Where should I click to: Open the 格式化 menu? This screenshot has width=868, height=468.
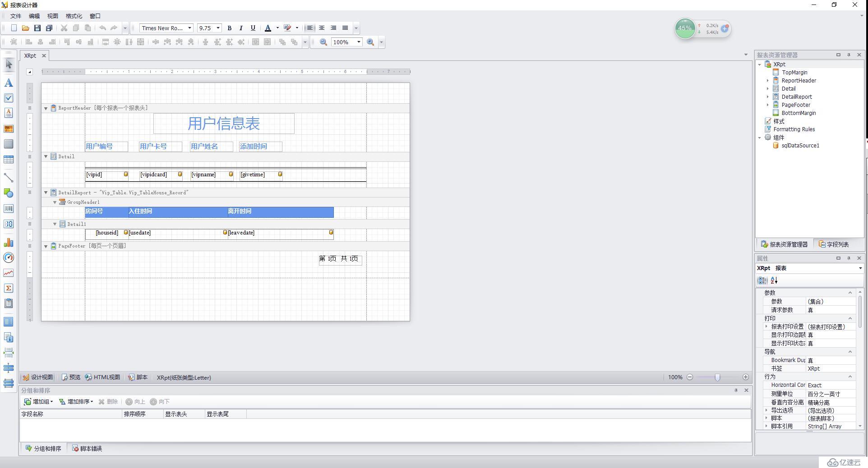[x=74, y=16]
